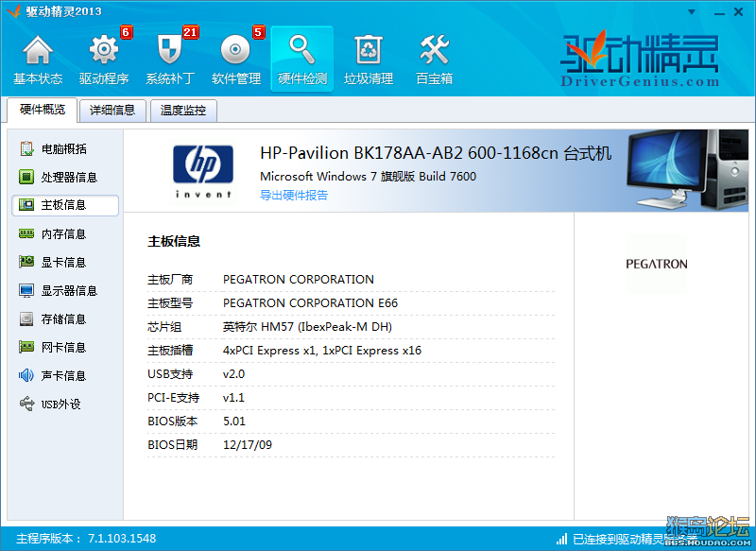Click the 显示器信息 monitor icon

26,291
